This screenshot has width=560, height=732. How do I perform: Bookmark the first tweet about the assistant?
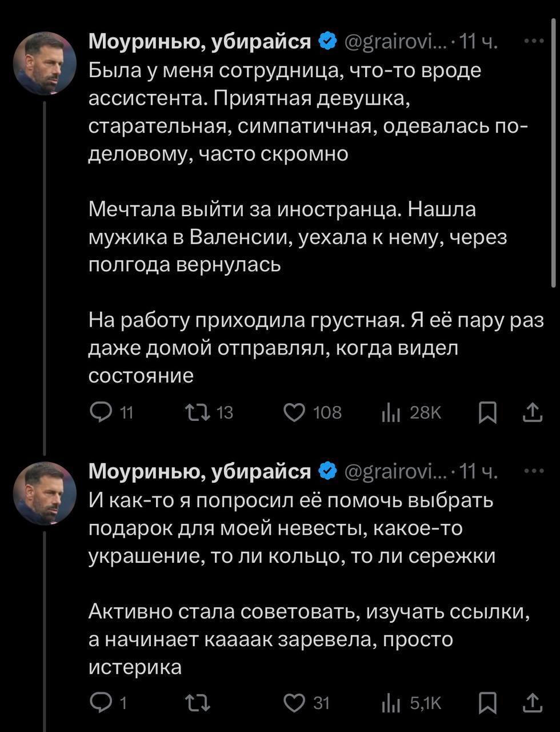pyautogui.click(x=487, y=412)
